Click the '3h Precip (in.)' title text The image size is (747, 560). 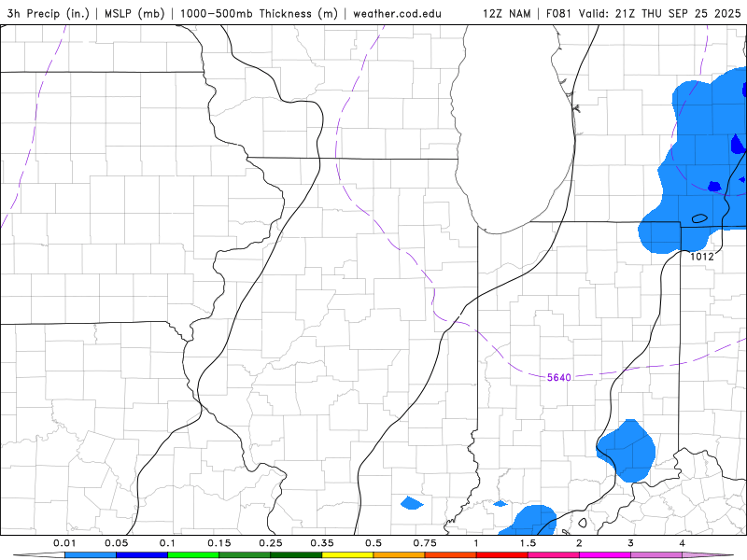(49, 13)
